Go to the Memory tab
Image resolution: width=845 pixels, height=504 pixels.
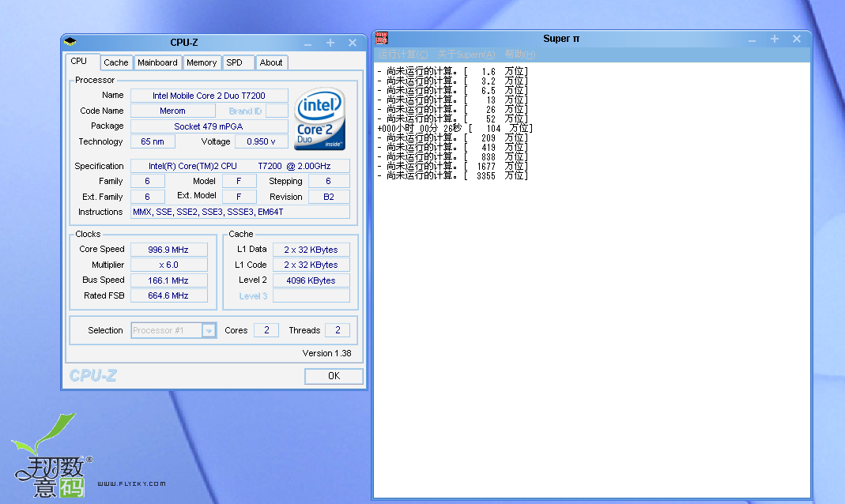pyautogui.click(x=202, y=62)
